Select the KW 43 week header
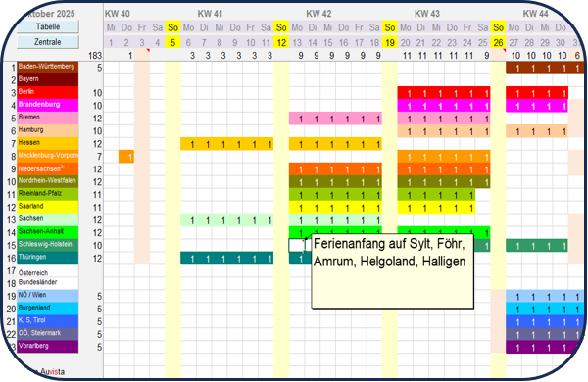Image resolution: width=588 pixels, height=382 pixels. [427, 14]
